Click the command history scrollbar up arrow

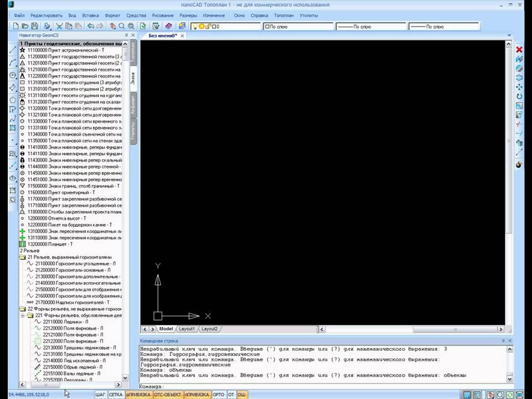click(510, 349)
